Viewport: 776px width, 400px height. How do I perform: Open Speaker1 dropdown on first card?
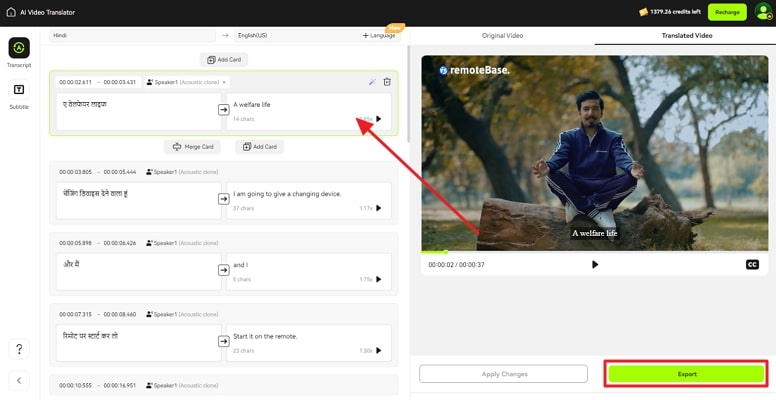pyautogui.click(x=187, y=82)
